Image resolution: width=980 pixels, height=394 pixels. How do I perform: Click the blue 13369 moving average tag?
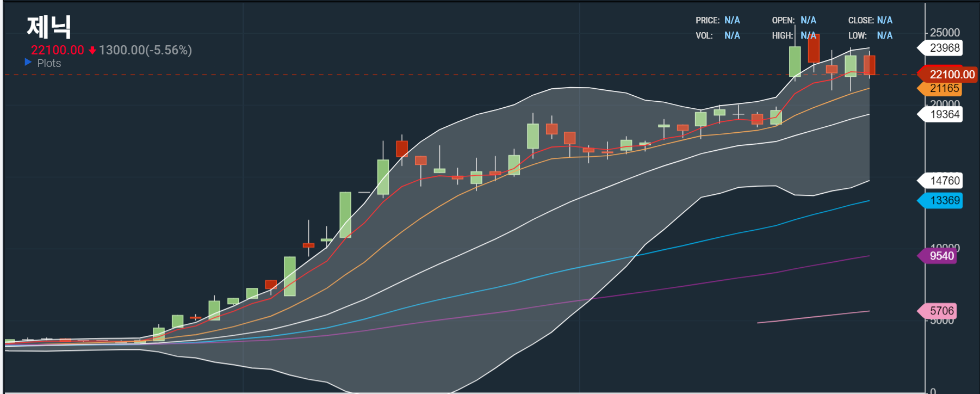tap(944, 200)
